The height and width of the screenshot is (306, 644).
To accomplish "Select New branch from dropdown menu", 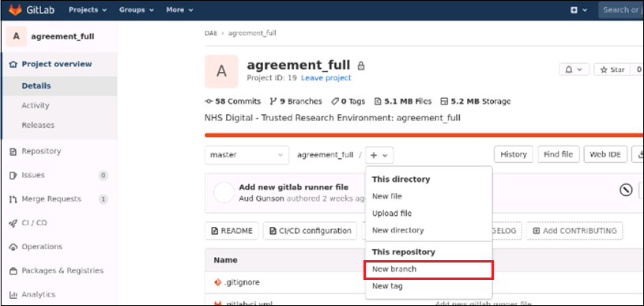I will (x=428, y=270).
